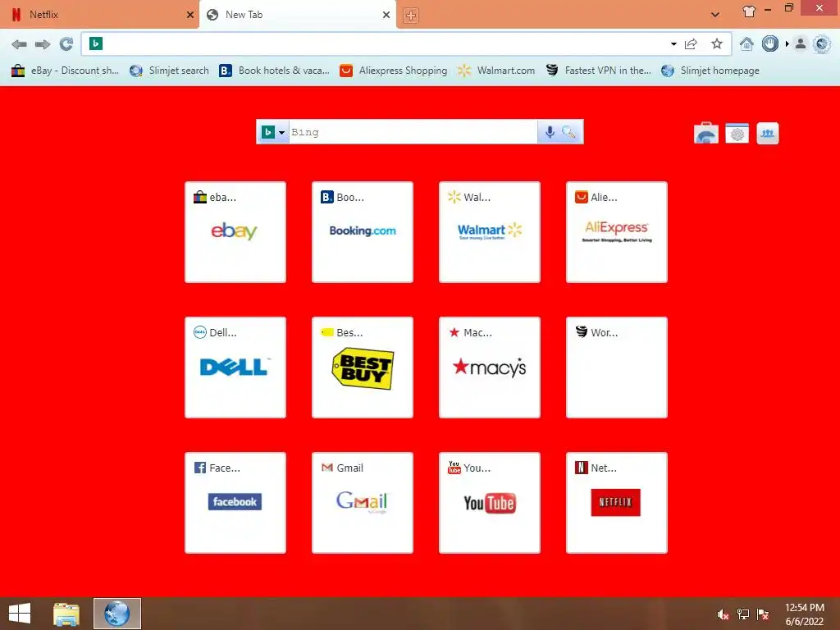Image resolution: width=840 pixels, height=630 pixels.
Task: Open the Gmail speed dial tile
Action: click(x=362, y=503)
